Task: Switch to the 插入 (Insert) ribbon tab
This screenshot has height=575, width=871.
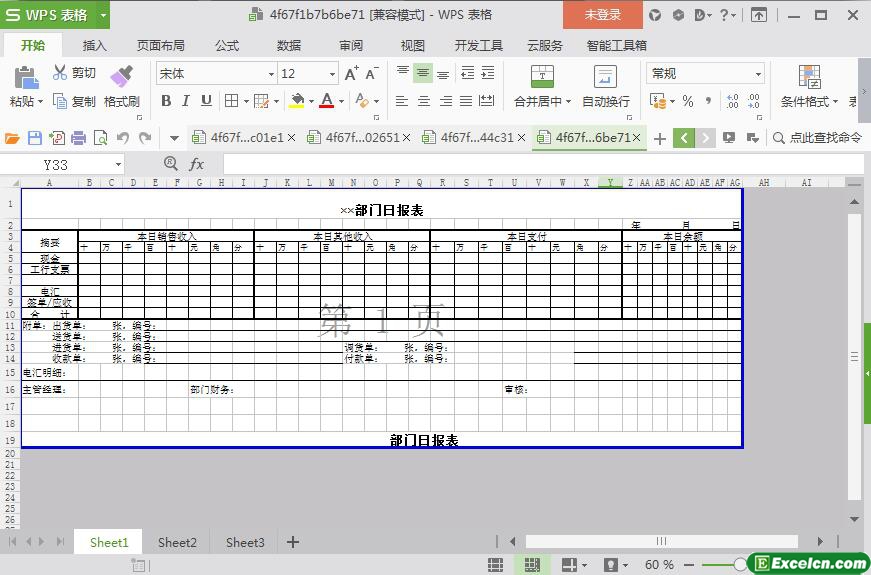Action: pyautogui.click(x=94, y=45)
